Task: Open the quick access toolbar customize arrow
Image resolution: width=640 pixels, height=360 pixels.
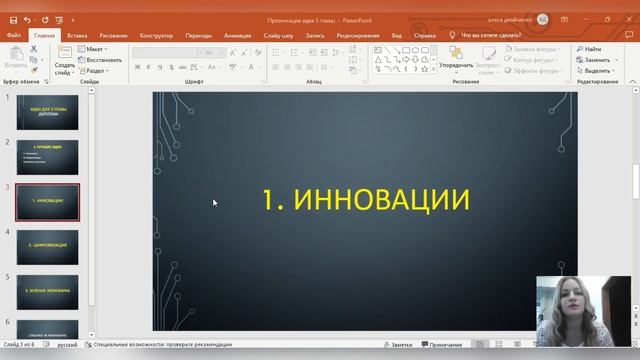Action: click(x=73, y=20)
